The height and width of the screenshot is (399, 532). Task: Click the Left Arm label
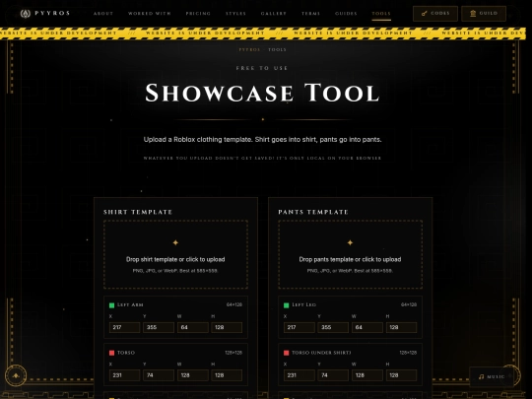tap(130, 304)
